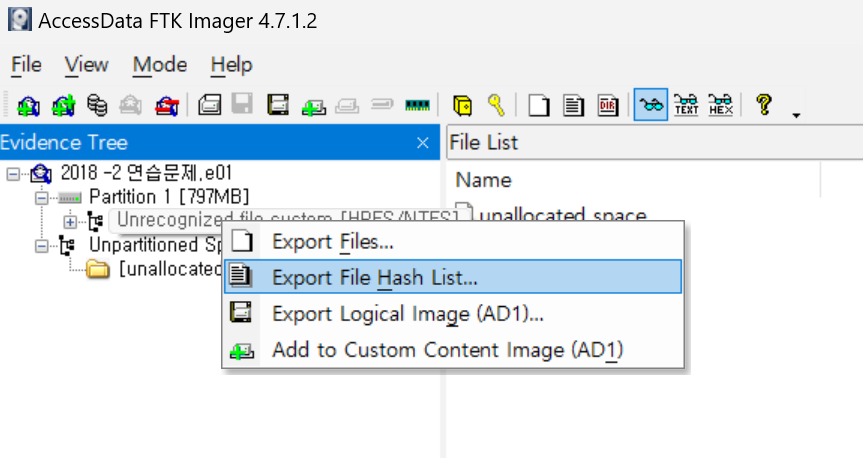Click the Image Mounting icon

click(x=97, y=105)
